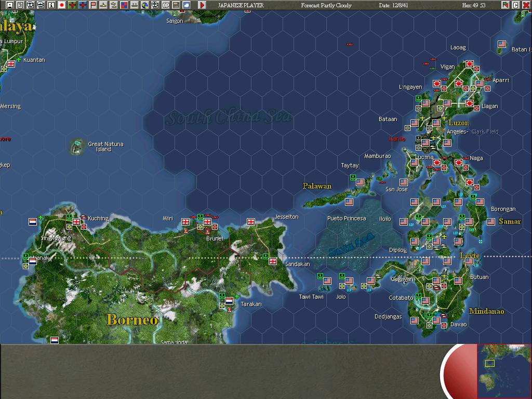Select the Dutch flag unit at Tarakan
532x399 pixels.
tap(229, 301)
